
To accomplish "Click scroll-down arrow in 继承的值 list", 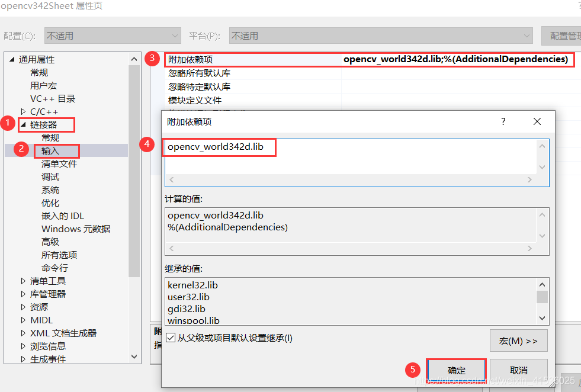I will coord(542,318).
